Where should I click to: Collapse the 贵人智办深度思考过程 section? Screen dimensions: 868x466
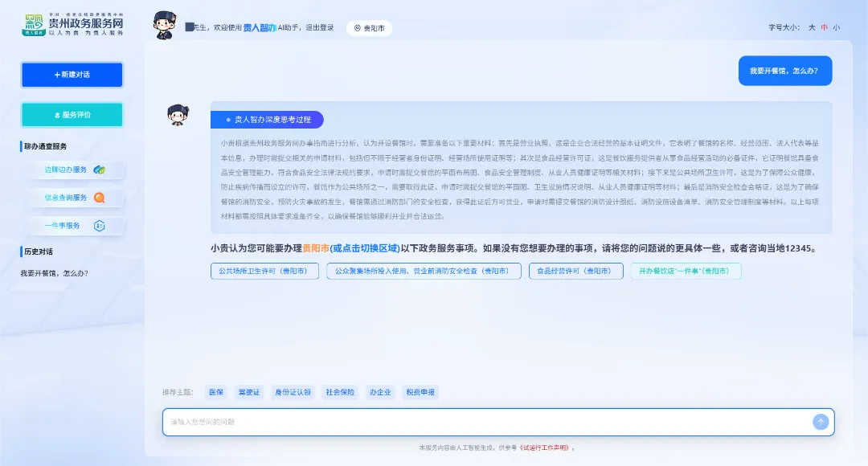point(267,120)
